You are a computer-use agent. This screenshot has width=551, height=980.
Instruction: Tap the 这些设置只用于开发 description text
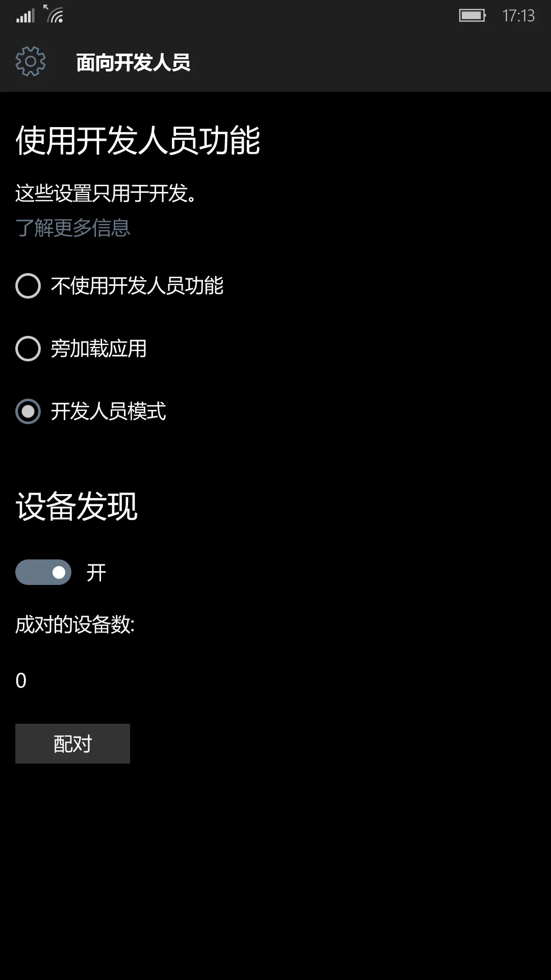106,193
